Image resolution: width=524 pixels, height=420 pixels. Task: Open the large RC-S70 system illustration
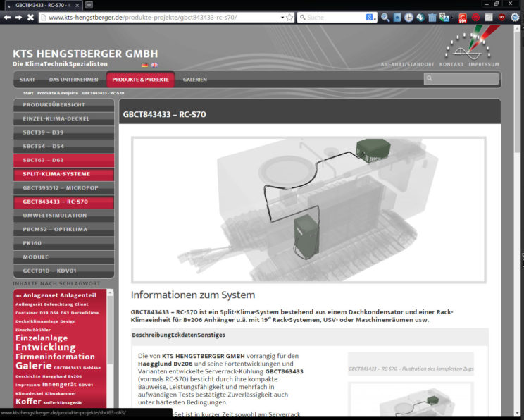coord(308,210)
